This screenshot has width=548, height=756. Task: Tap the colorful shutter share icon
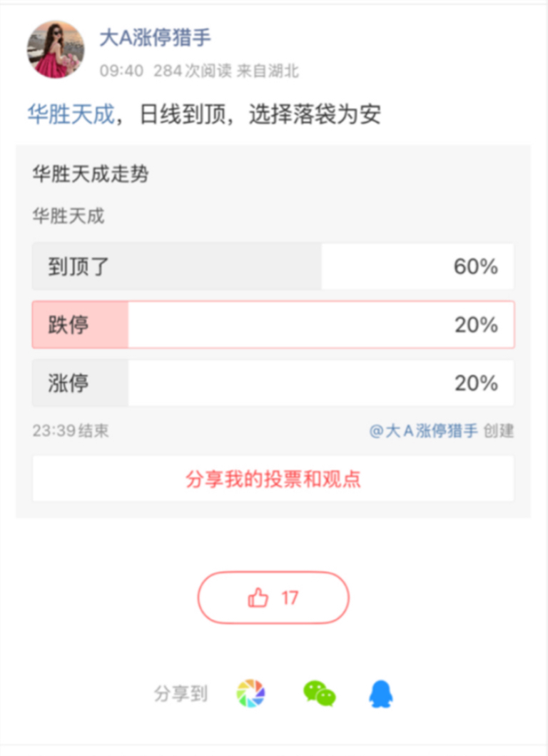(250, 693)
